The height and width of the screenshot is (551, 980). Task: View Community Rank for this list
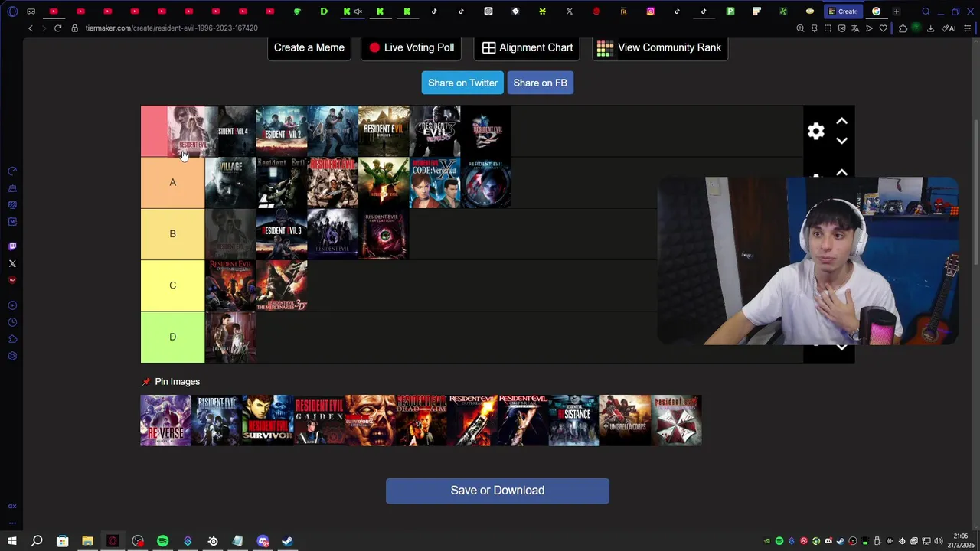tap(659, 47)
